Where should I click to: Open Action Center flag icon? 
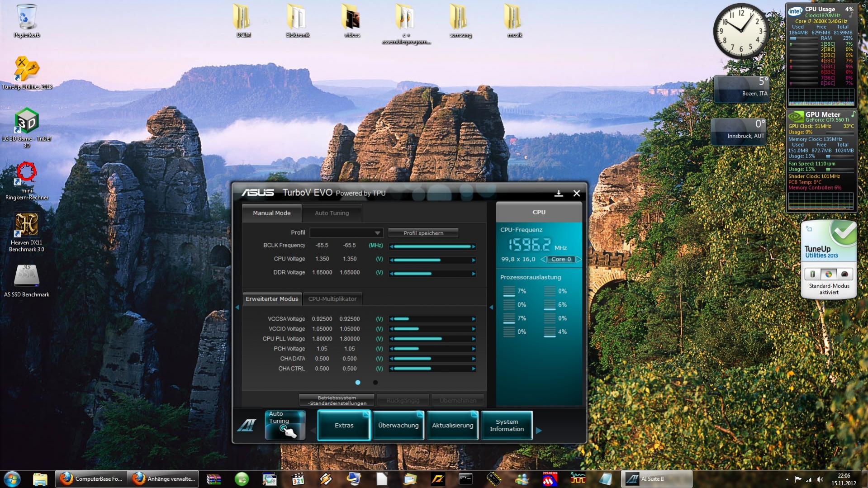798,479
